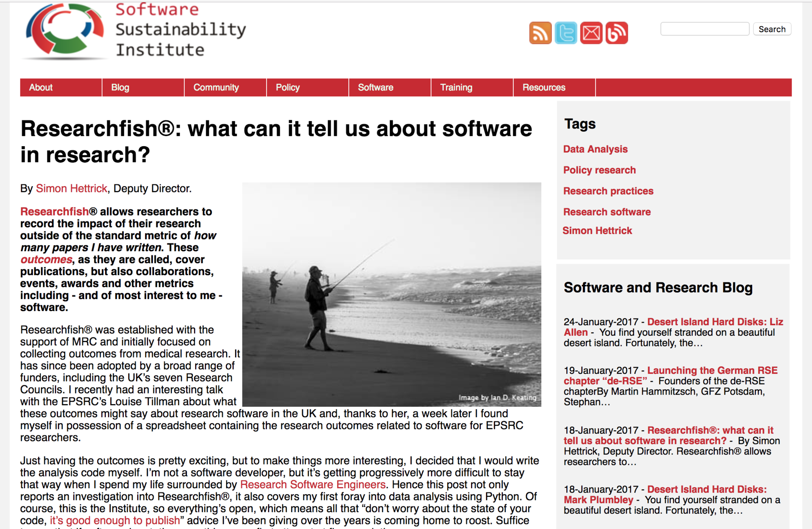
Task: Go to the Training menu item
Action: (x=456, y=87)
